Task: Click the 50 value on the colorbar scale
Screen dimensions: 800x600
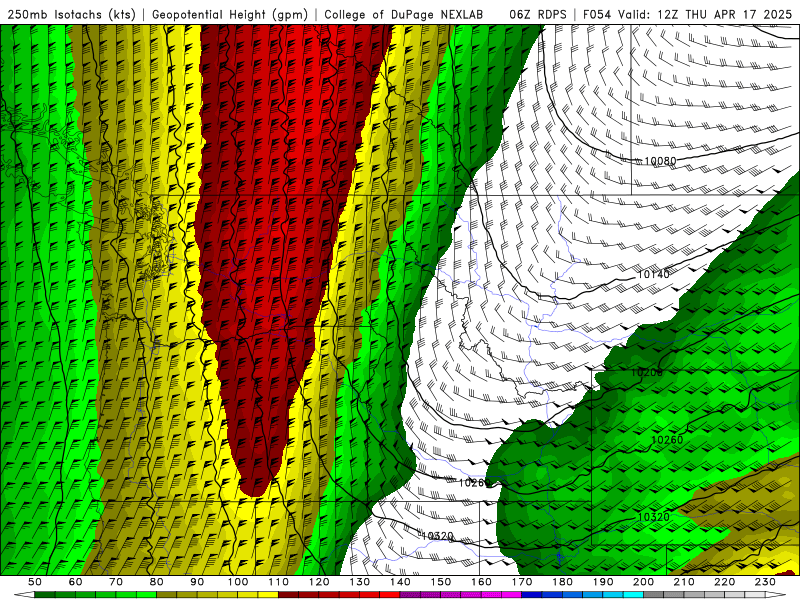Action: tap(35, 582)
